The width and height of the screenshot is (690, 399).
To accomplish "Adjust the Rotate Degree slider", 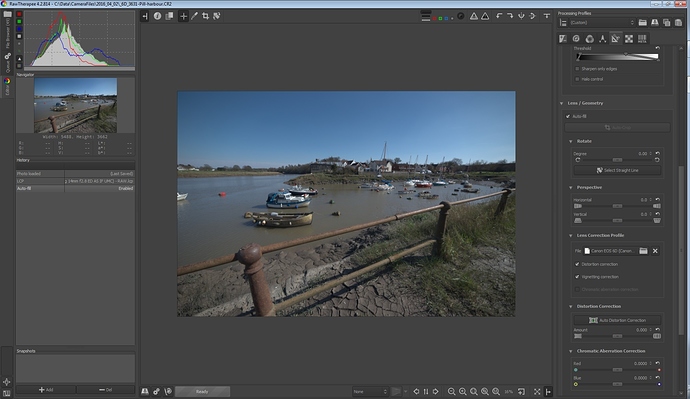I will click(x=617, y=160).
